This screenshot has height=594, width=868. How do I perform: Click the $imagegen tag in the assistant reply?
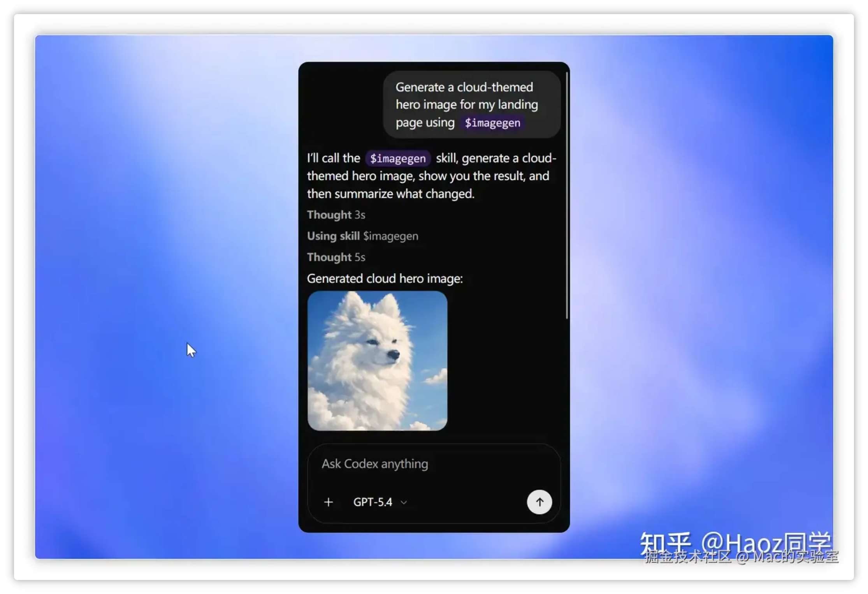pyautogui.click(x=398, y=159)
